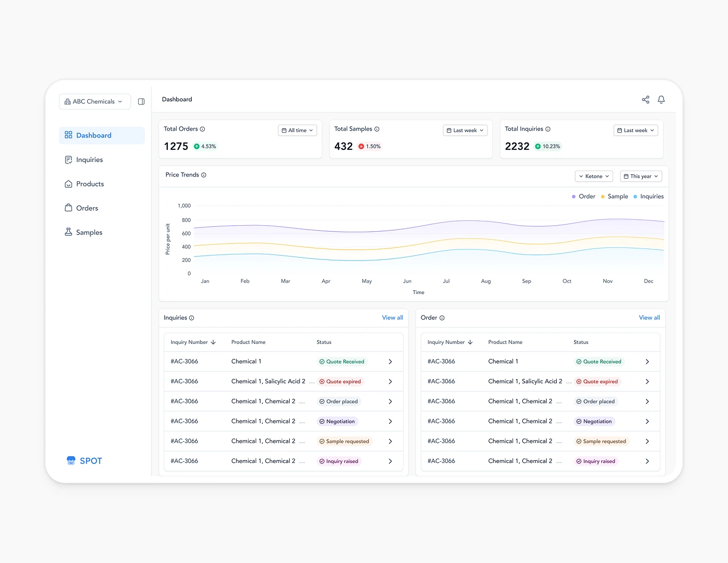This screenshot has width=728, height=563.
Task: Click the info icon next to Price Trends
Action: point(204,174)
